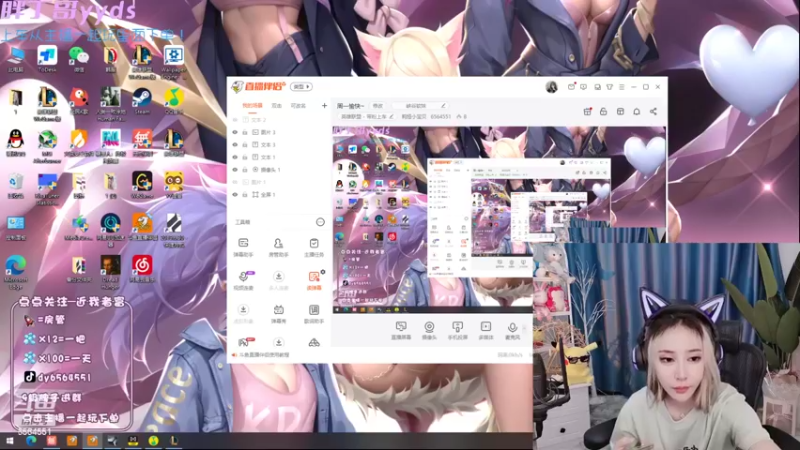The height and width of the screenshot is (450, 800).
Task: Open Wallpaper Engine desktop shortcut
Action: (174, 62)
